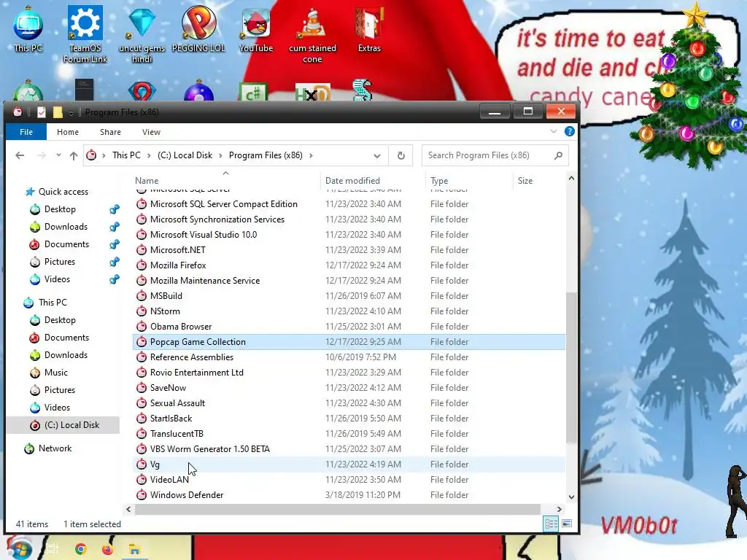Expand the ribbon with the chevron
This screenshot has width=747, height=560.
pyautogui.click(x=553, y=131)
